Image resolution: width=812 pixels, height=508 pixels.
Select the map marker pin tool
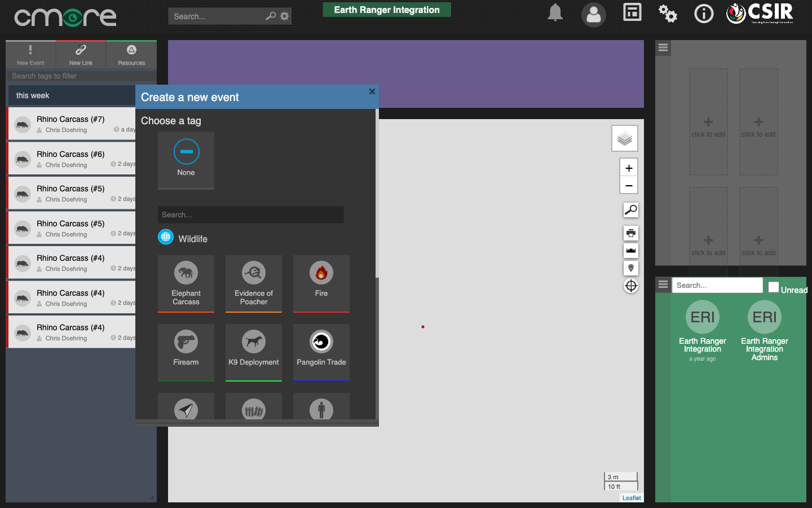(631, 268)
